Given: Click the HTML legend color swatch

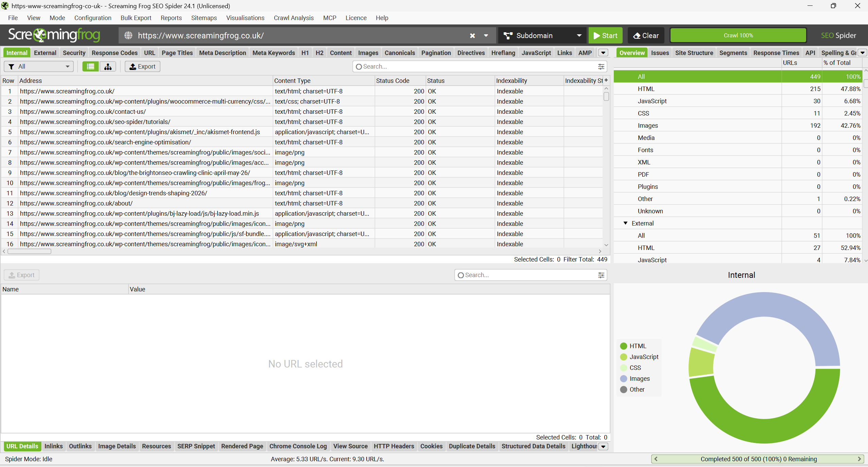Looking at the screenshot, I should (624, 346).
